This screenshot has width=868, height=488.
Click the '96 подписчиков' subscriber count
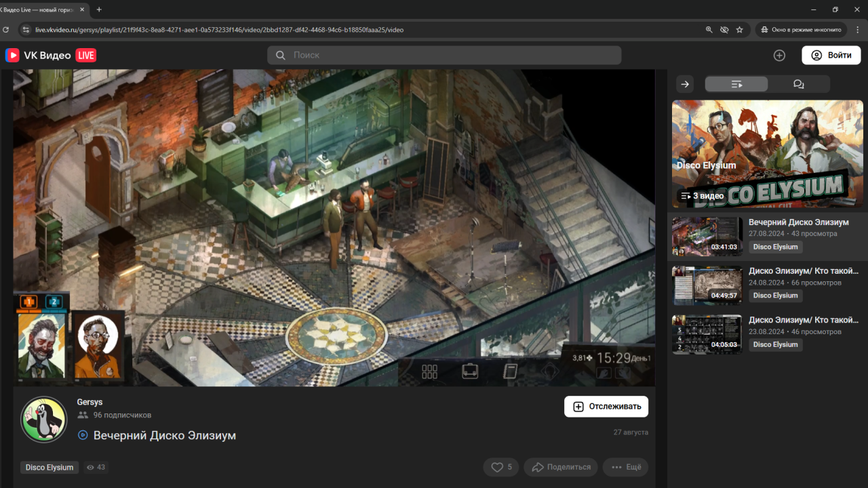click(122, 415)
